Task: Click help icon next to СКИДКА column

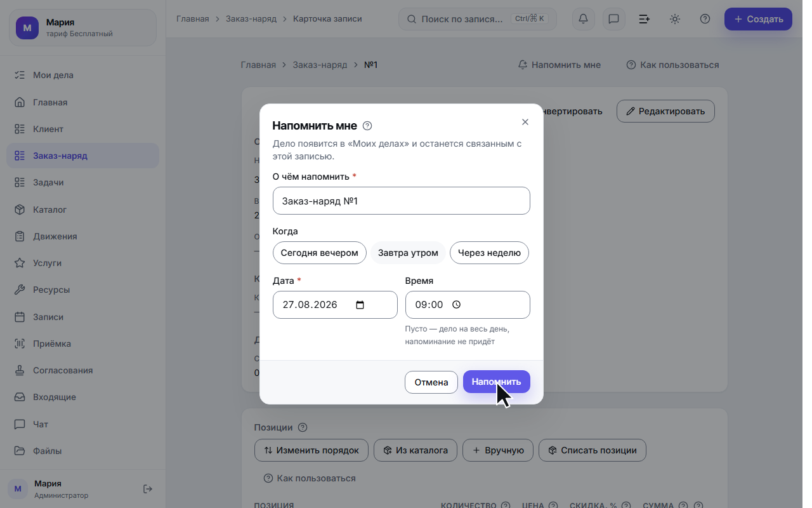Action: 626,505
